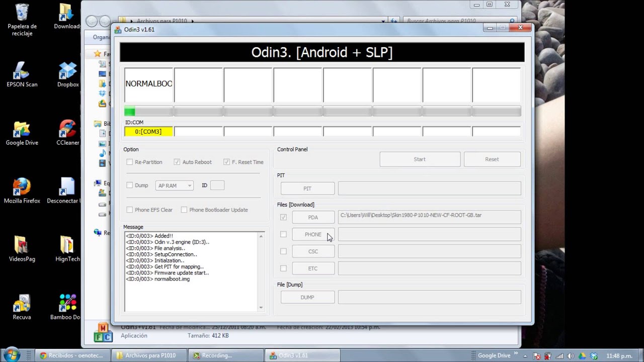The image size is (644, 362).
Task: Click the message log scrollbar up arrow
Action: (x=261, y=236)
